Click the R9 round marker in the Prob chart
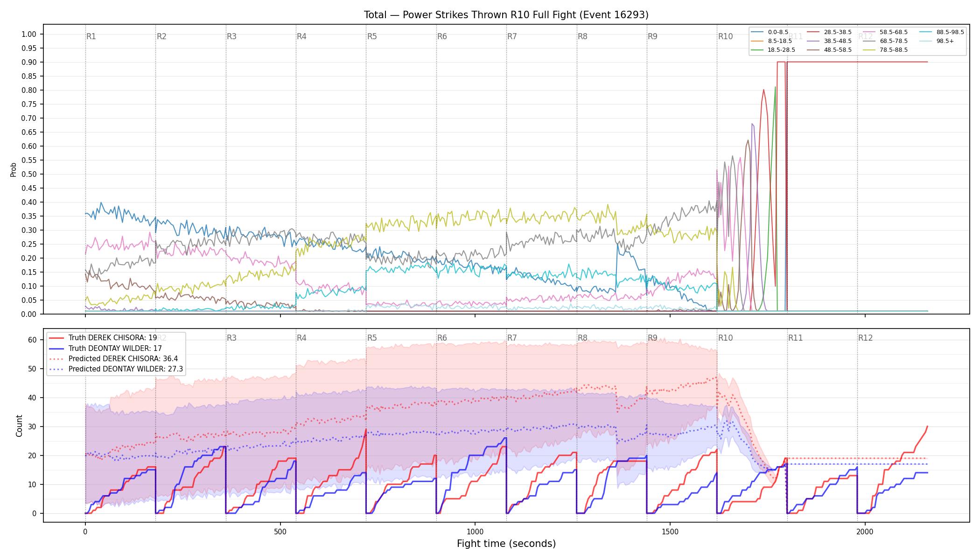 [x=652, y=36]
